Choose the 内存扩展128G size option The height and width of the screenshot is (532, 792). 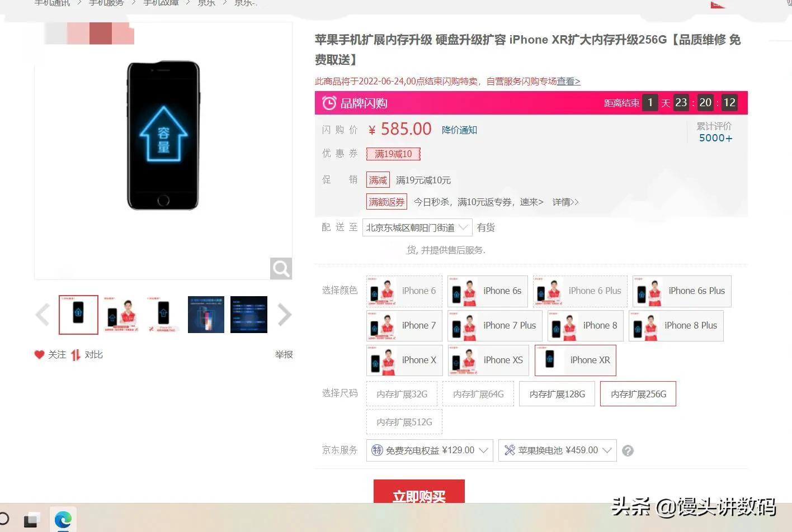coord(557,394)
